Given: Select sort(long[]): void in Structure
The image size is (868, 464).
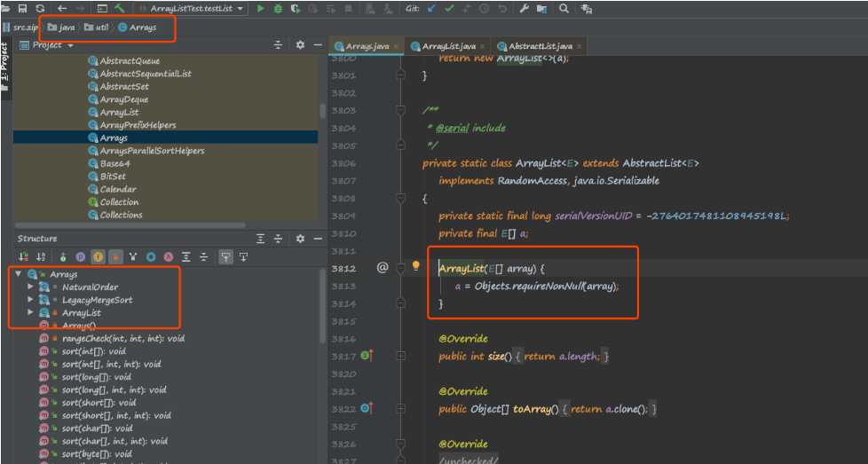Looking at the screenshot, I should click(97, 377).
